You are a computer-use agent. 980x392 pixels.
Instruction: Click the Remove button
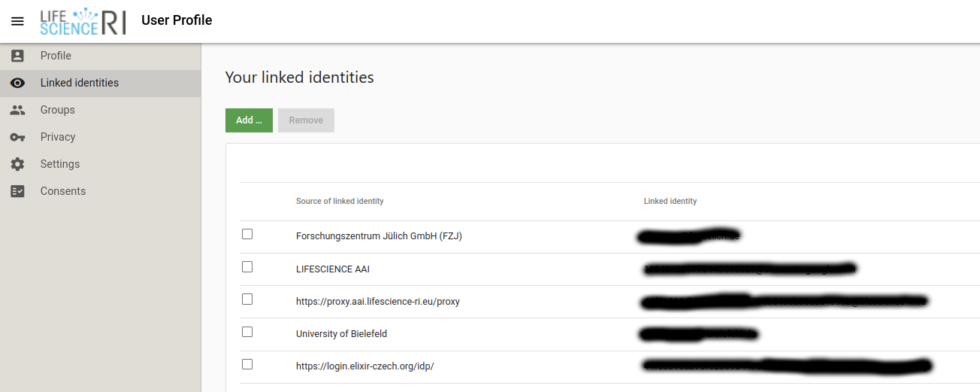coord(306,120)
